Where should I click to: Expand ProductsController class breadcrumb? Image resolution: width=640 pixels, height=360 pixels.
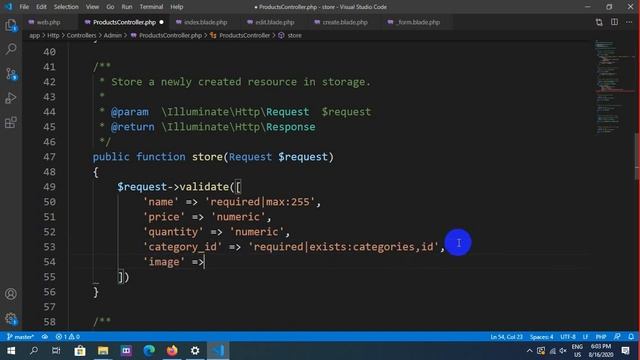pyautogui.click(x=240, y=36)
